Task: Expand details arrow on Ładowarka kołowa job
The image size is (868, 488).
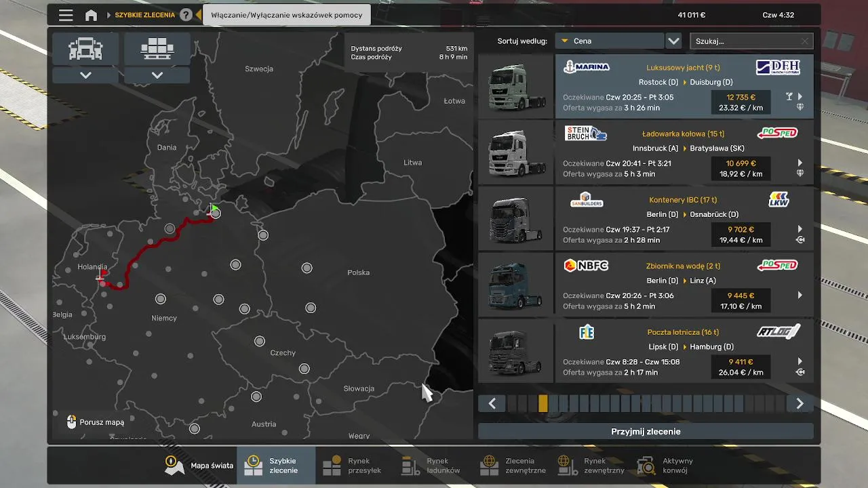Action: (800, 163)
